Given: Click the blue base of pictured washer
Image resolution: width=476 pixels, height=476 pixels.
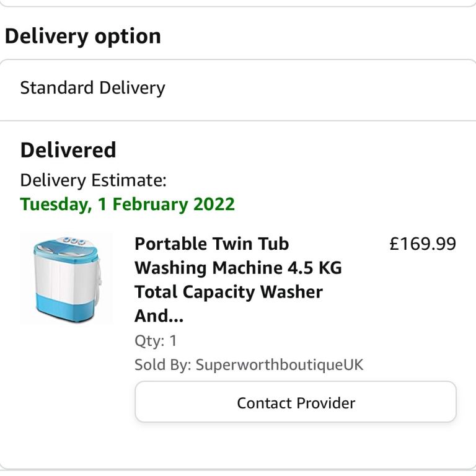Looking at the screenshot, I should pyautogui.click(x=66, y=307).
